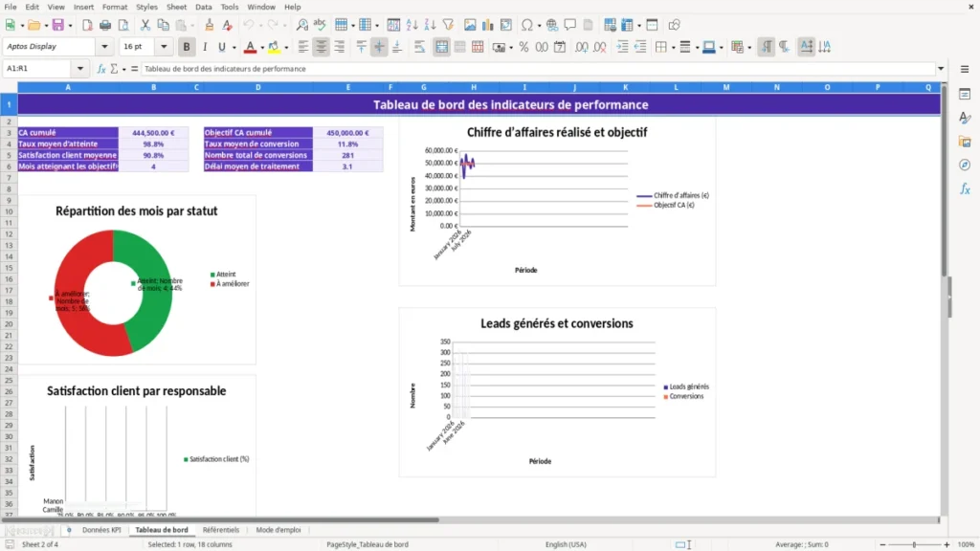
Task: Sort ascending with the A-Z icon
Action: (412, 25)
